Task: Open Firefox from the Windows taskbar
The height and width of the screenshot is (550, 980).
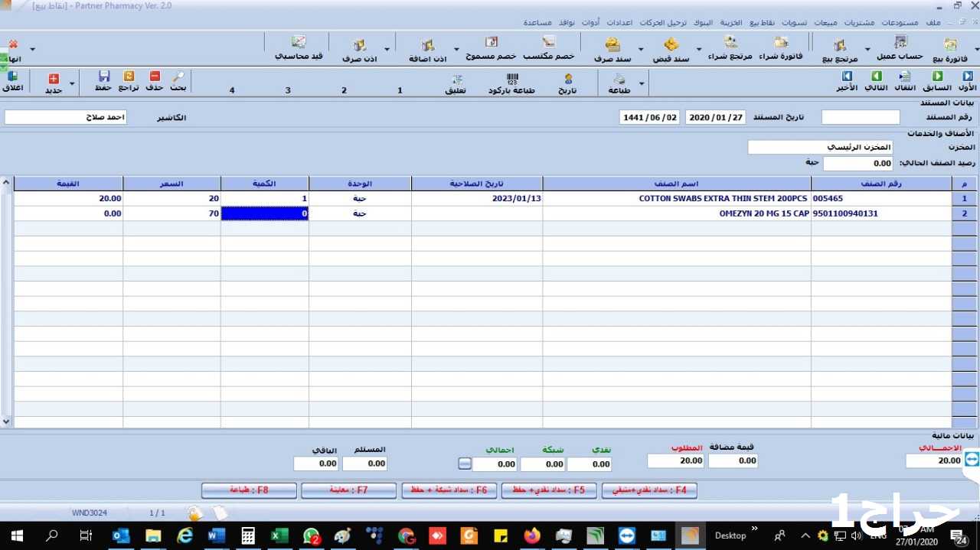Action: pos(532,535)
